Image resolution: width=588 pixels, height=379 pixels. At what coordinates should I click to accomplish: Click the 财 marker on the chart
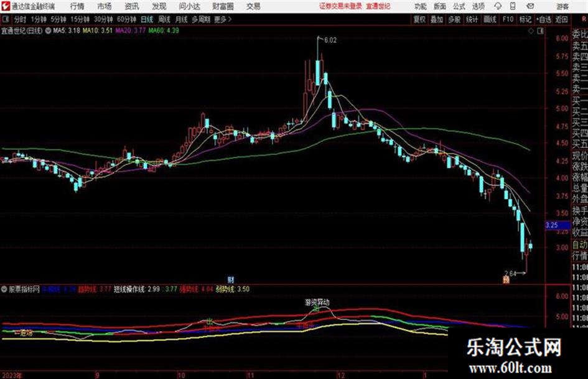point(231,279)
